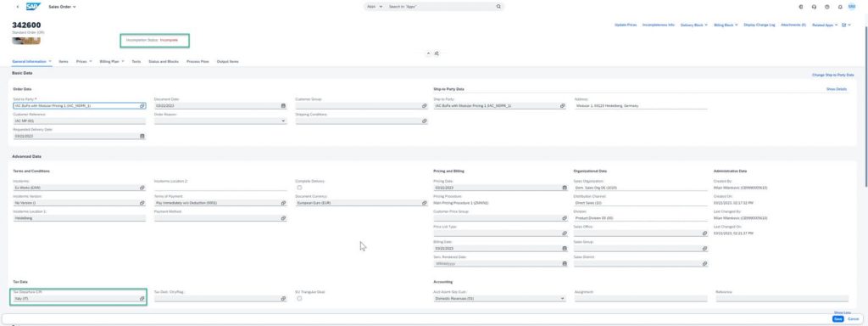
Task: Open Incoterms Version value help
Action: (142, 203)
